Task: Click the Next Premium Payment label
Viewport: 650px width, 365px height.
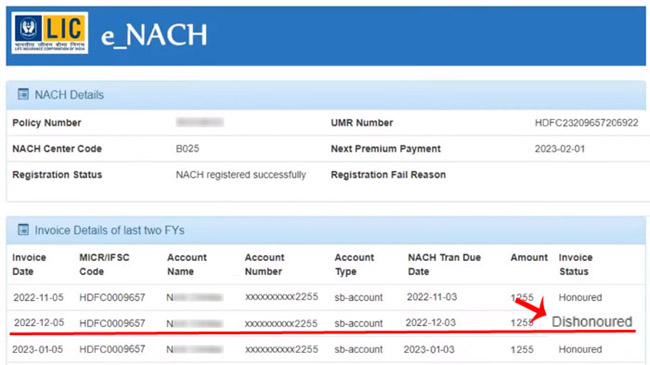Action: click(386, 148)
